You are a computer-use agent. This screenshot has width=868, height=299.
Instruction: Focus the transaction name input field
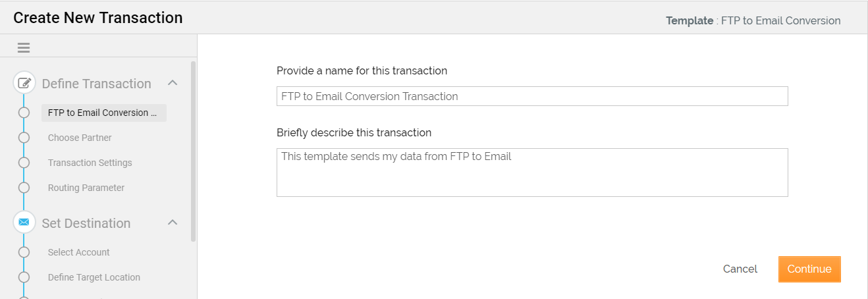click(531, 96)
